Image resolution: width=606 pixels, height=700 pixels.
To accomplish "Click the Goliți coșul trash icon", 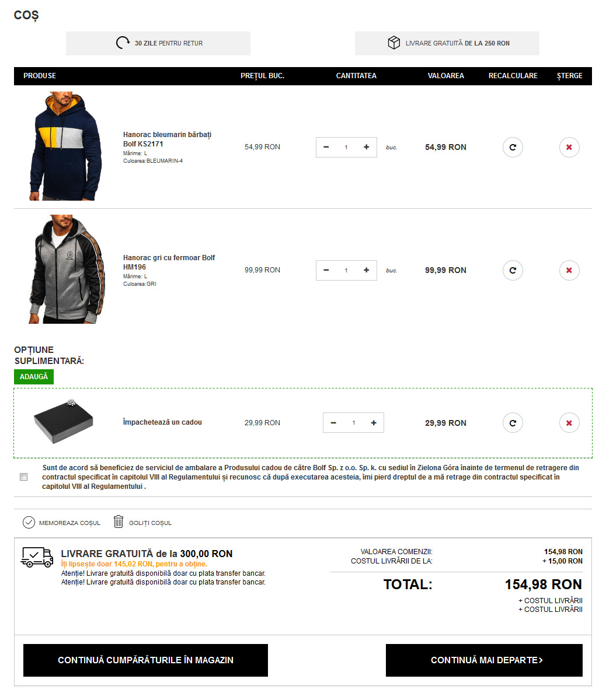I will pyautogui.click(x=119, y=522).
